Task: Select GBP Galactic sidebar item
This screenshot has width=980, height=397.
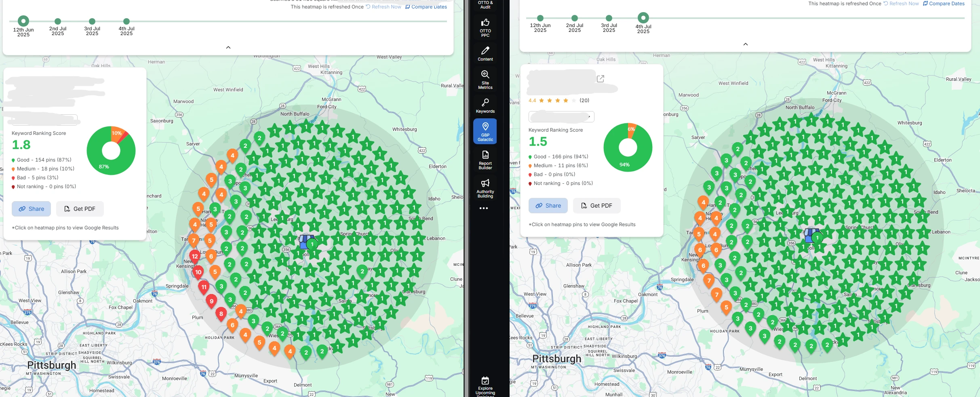Action: 485,131
